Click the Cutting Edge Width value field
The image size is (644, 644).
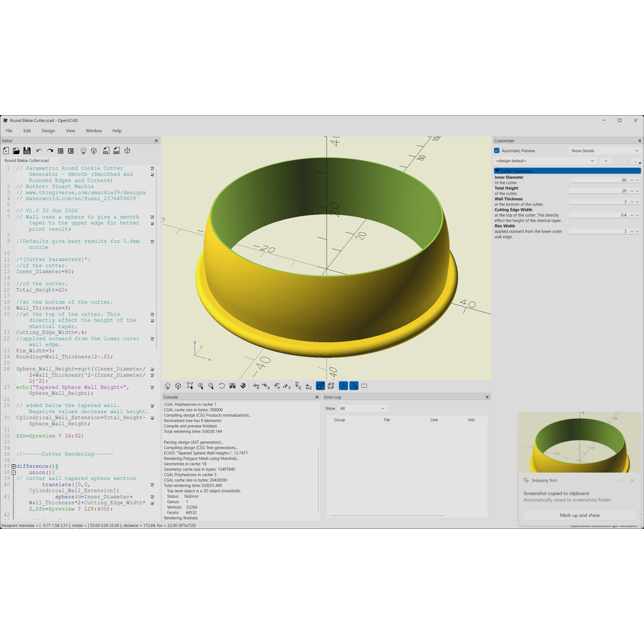[599, 215]
